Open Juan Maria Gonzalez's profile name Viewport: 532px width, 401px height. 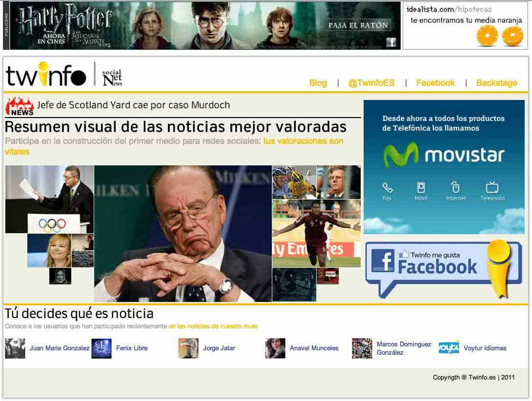(60, 348)
